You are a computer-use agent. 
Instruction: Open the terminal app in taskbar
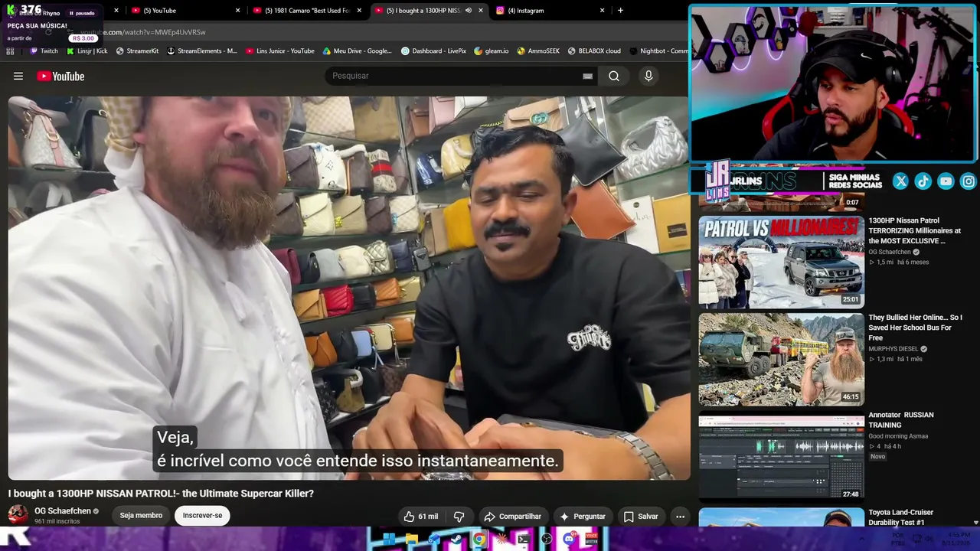524,540
